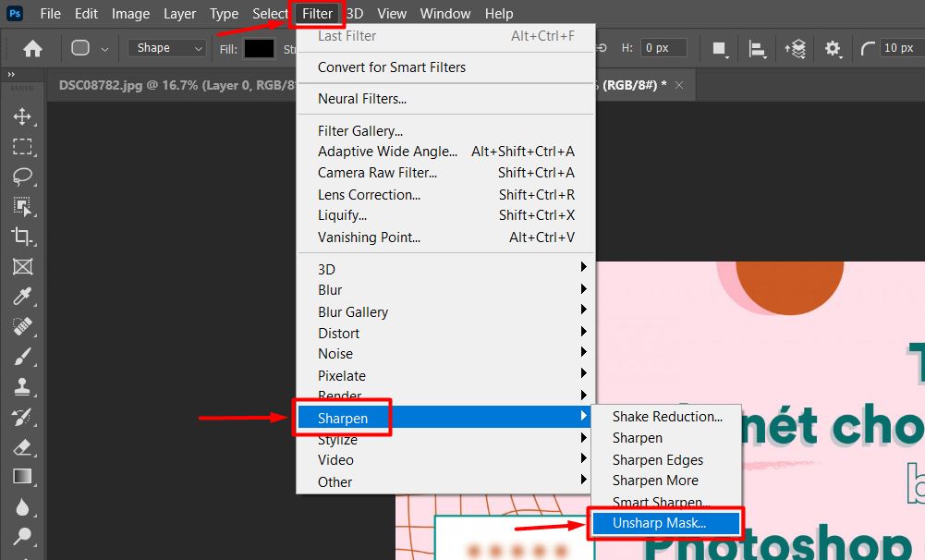This screenshot has width=925, height=560.
Task: Choose Shake Reduction filter
Action: coord(666,416)
